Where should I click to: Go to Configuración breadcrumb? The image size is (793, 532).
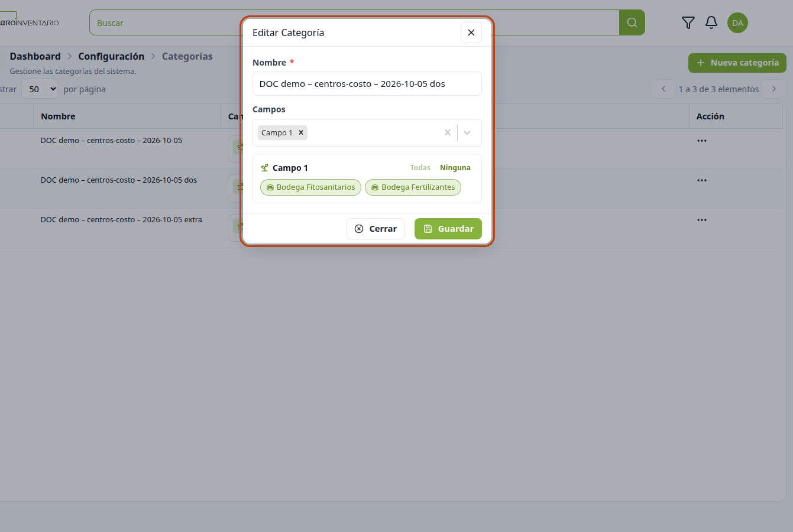click(x=111, y=56)
